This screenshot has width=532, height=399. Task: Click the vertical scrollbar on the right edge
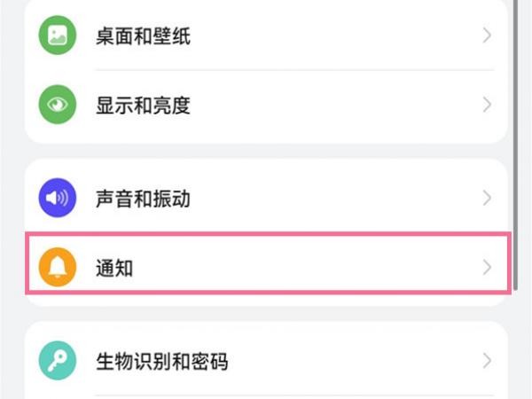coord(515,145)
